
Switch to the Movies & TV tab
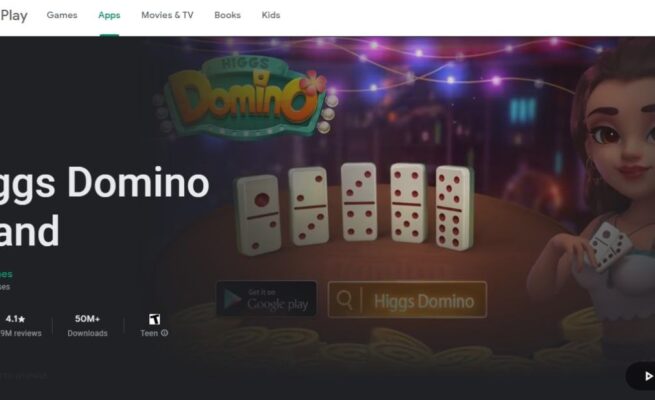point(167,15)
